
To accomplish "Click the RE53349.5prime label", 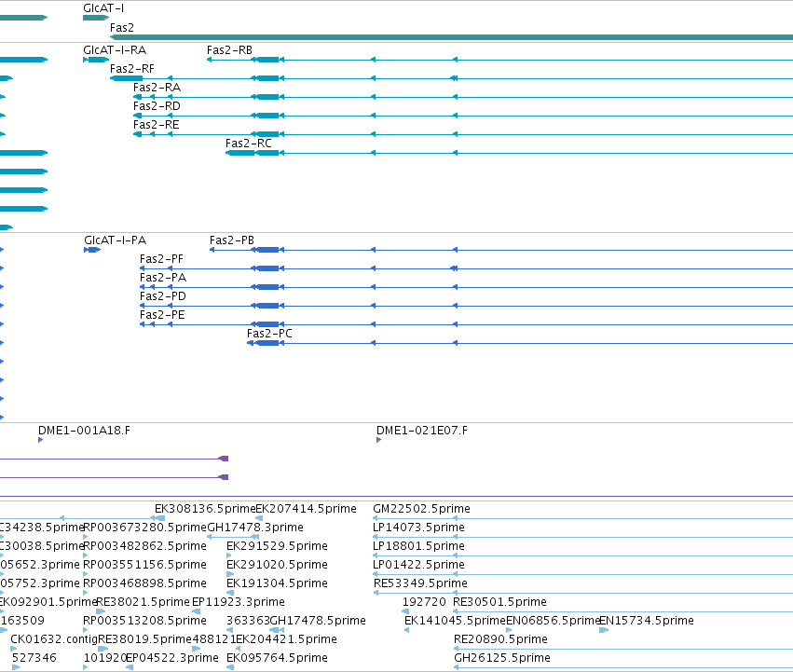I will 421,583.
